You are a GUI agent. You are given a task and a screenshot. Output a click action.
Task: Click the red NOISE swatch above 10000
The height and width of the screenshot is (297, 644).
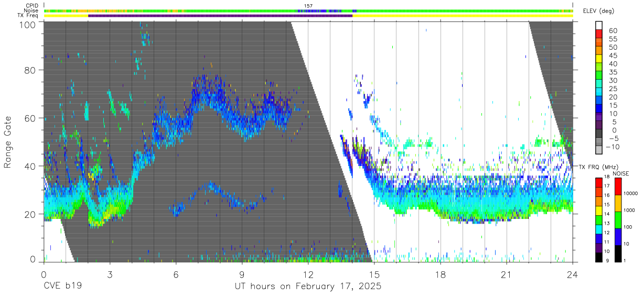tap(618, 186)
